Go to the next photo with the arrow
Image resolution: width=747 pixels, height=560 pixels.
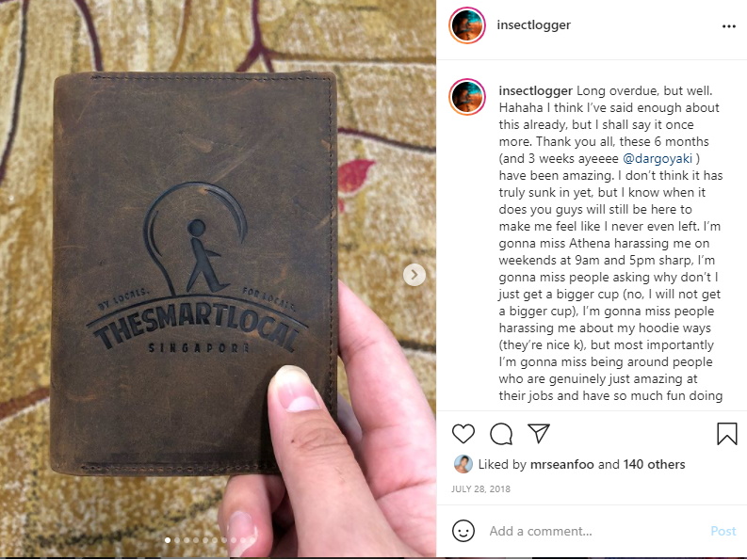coord(414,275)
